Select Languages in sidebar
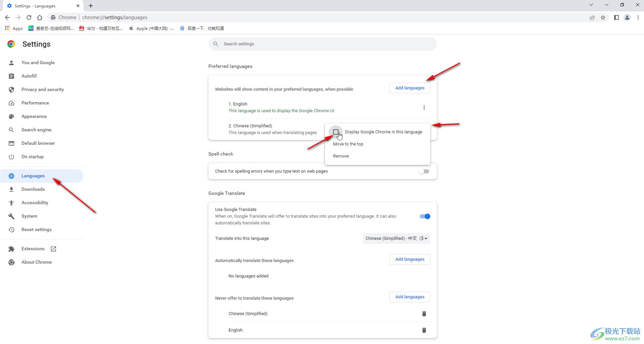 [x=42, y=176]
